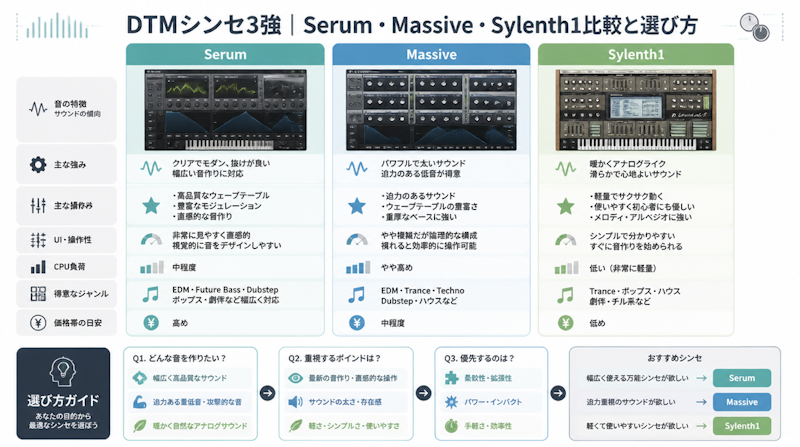Click the waveform icon beside 暖かくアナログライク
The height and width of the screenshot is (447, 800).
click(x=565, y=168)
